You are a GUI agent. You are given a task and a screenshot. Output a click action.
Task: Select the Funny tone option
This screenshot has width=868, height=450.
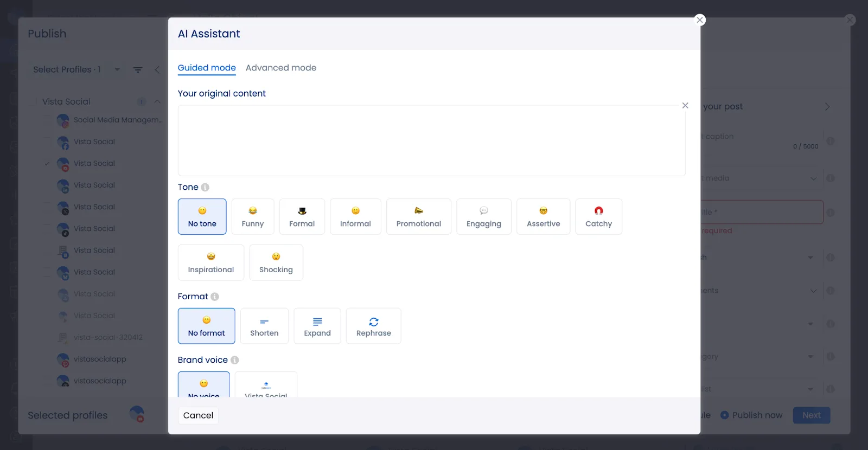tap(252, 217)
